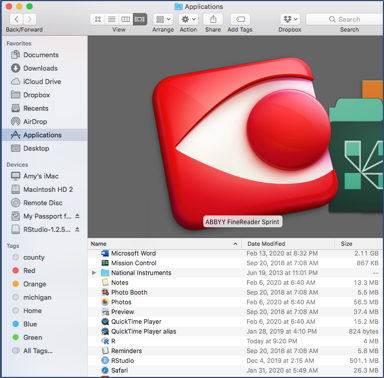Click the Microsoft Word app icon

pos(105,253)
